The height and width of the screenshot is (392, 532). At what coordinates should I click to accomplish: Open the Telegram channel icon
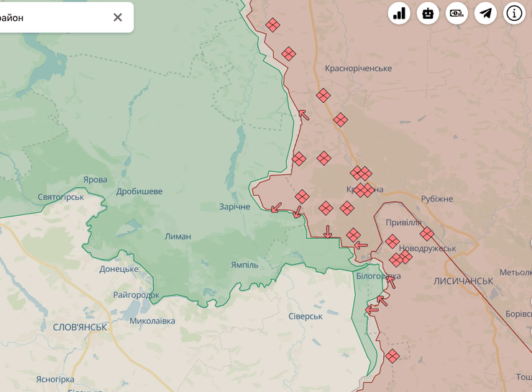pyautogui.click(x=486, y=13)
